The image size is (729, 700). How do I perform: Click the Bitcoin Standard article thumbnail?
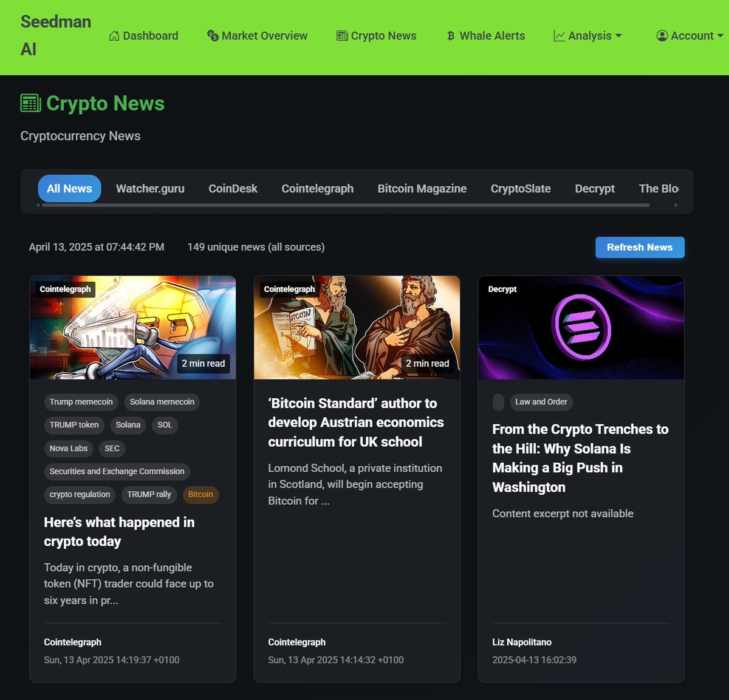click(x=357, y=327)
